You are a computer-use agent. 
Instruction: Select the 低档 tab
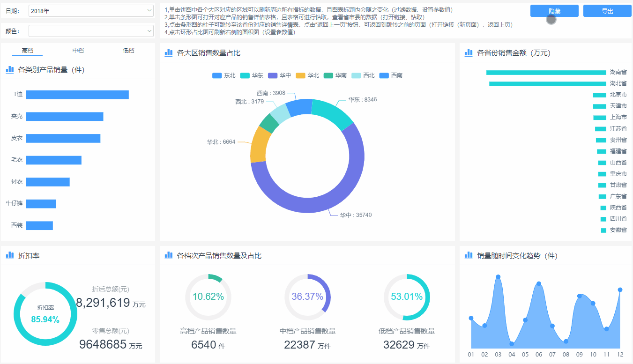point(128,51)
